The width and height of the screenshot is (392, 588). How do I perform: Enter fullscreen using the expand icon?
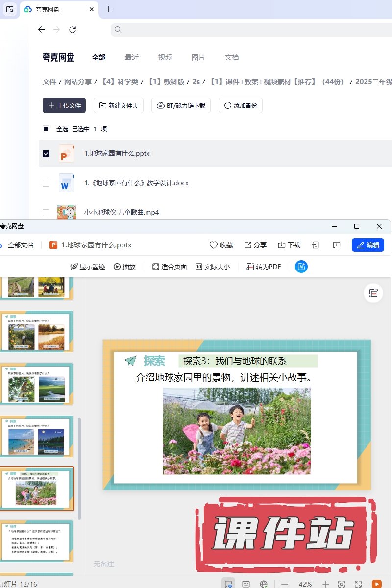(358, 584)
